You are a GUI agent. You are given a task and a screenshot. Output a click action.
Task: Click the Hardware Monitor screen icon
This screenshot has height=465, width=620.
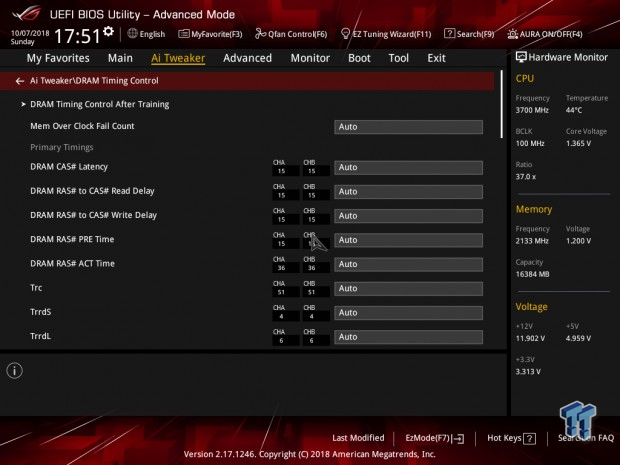(x=521, y=57)
